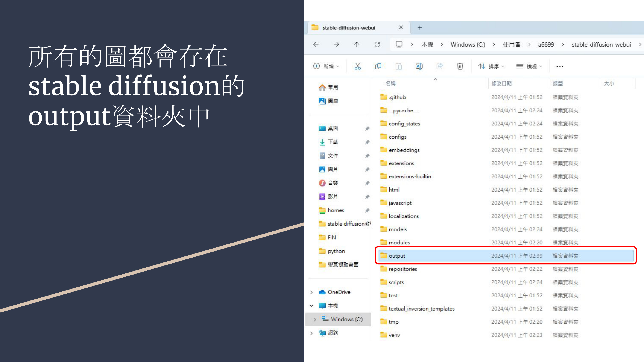644x362 pixels.
Task: Open 影片 in quick access
Action: coord(328,197)
